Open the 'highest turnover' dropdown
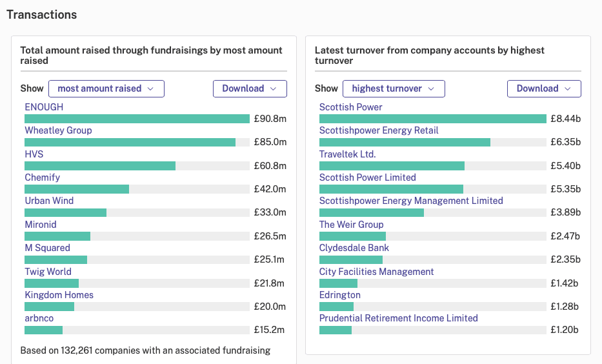The image size is (602, 364). [394, 88]
